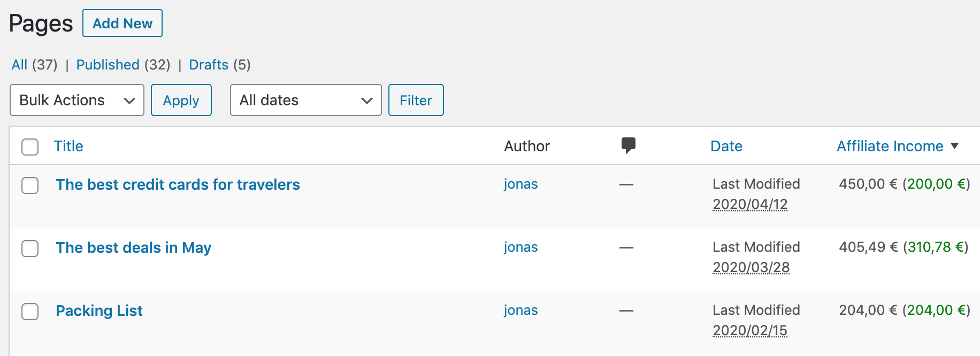The image size is (980, 356).
Task: Open The best credit cards for travelers
Action: (178, 184)
